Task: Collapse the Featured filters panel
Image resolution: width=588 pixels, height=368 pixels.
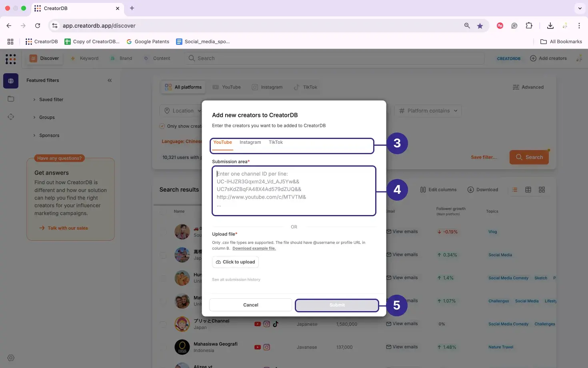Action: pos(110,80)
